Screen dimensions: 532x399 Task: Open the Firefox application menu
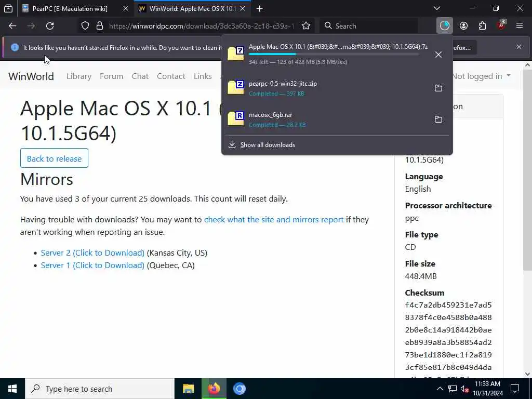(x=520, y=26)
